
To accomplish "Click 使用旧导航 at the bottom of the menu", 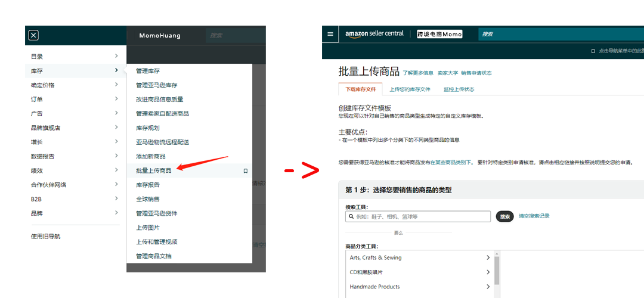I will coord(45,237).
